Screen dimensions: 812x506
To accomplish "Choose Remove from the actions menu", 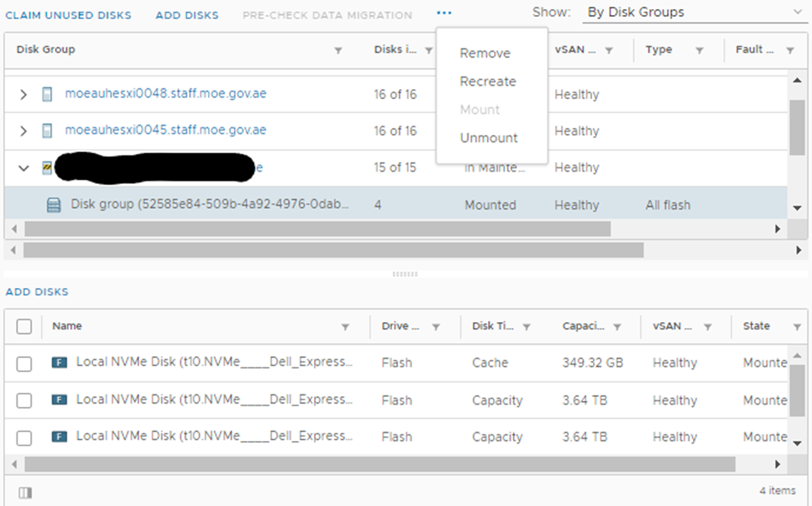I will point(486,53).
